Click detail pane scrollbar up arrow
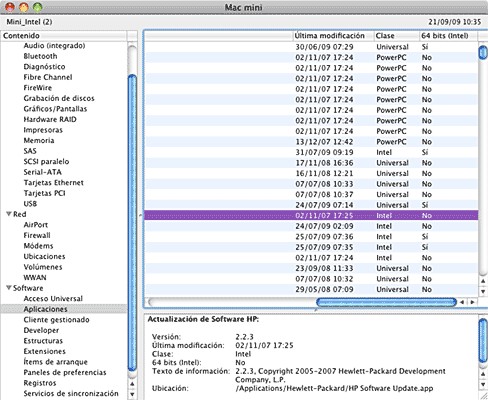488x400 pixels. [483, 374]
